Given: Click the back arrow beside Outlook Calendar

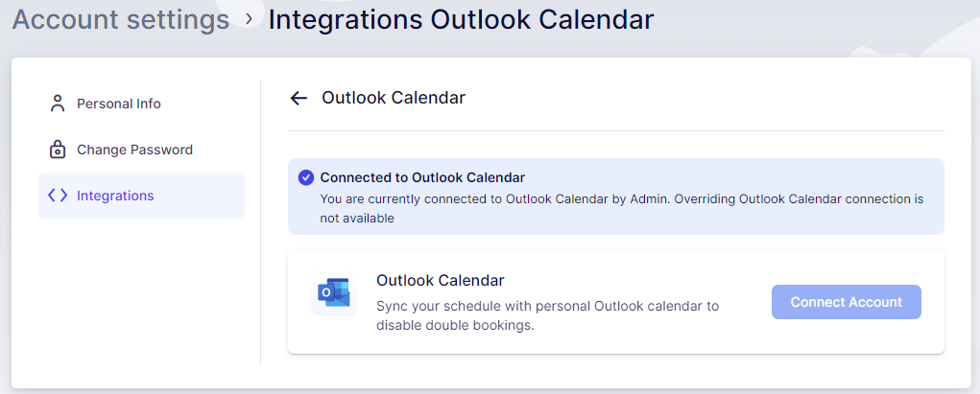Looking at the screenshot, I should [299, 98].
